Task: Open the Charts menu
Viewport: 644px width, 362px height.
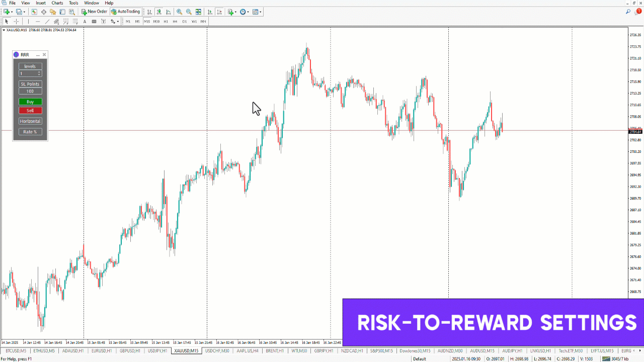Action: pyautogui.click(x=57, y=3)
